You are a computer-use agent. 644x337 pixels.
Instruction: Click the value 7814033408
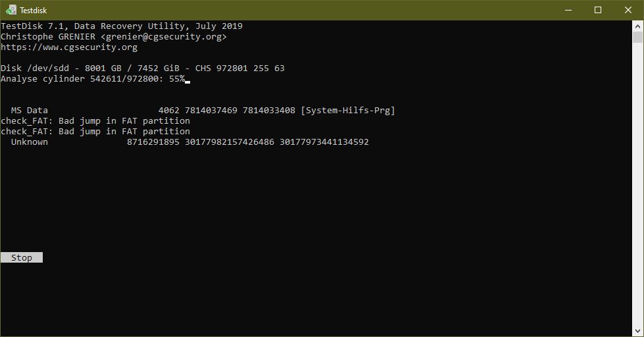[x=269, y=111]
